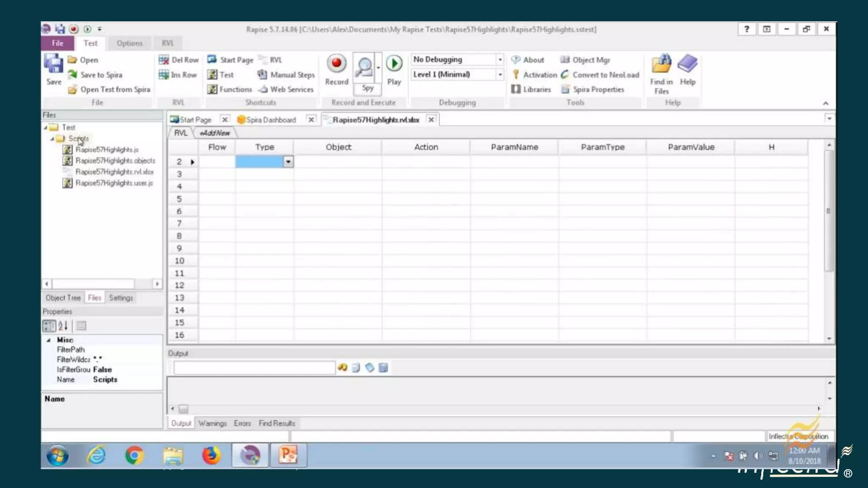Switch to the Object Tree panel tab
This screenshot has height=488, width=868.
coord(63,298)
